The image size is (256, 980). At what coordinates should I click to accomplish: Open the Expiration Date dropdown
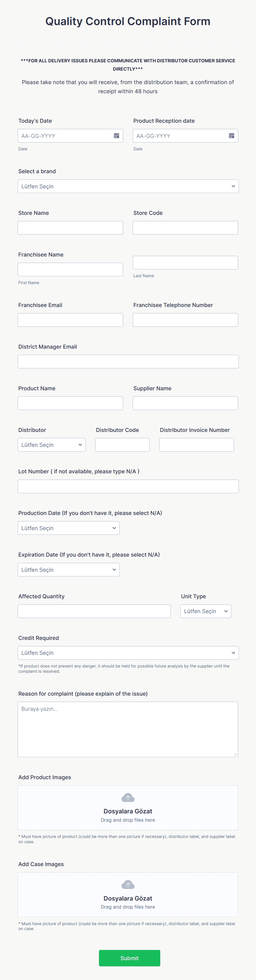click(x=68, y=570)
